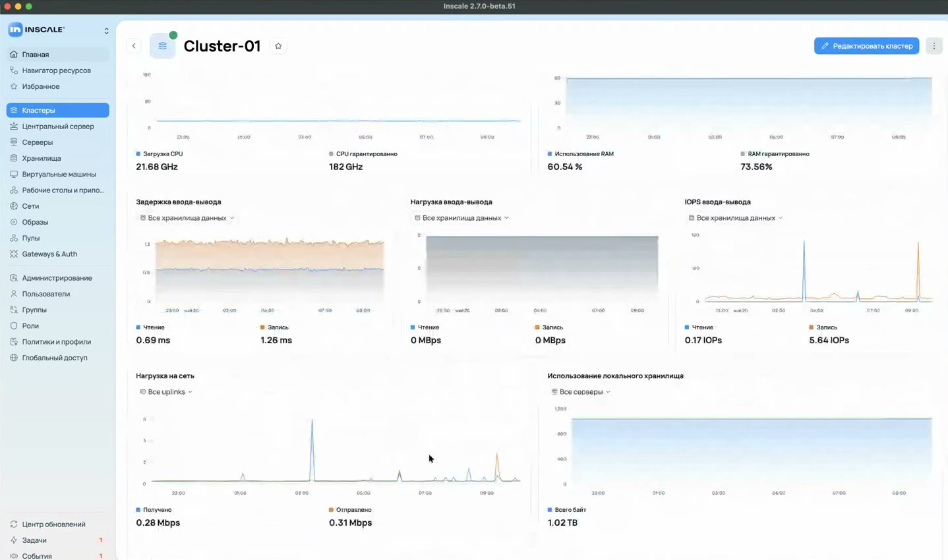Open the События sidebar icon

point(14,556)
